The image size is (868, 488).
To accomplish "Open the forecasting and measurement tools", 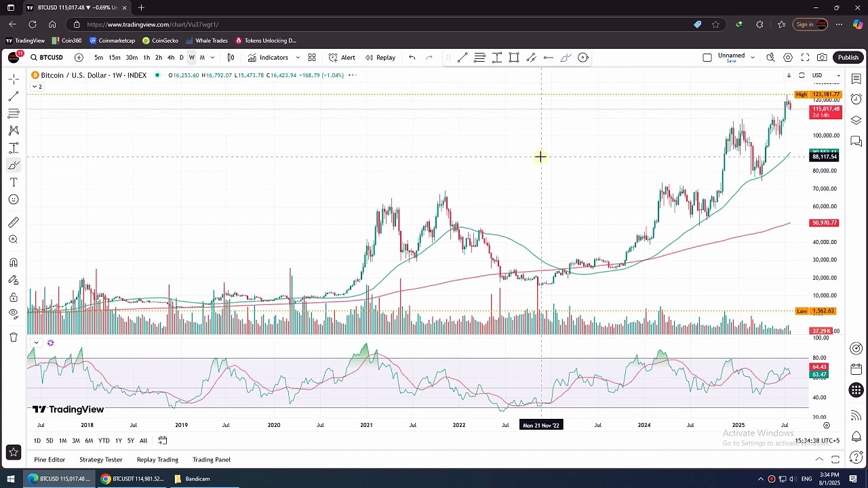I will (x=14, y=148).
